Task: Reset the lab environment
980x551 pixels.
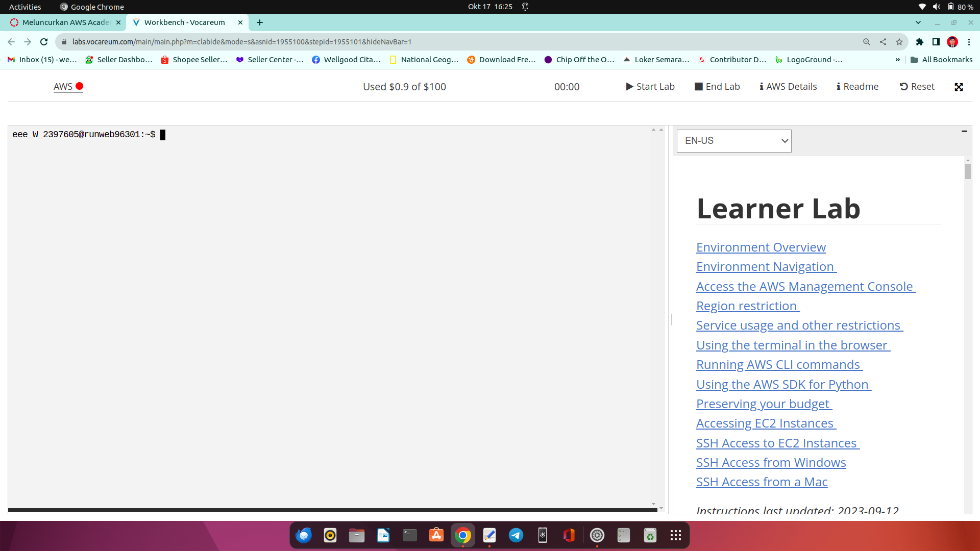Action: pyautogui.click(x=917, y=87)
